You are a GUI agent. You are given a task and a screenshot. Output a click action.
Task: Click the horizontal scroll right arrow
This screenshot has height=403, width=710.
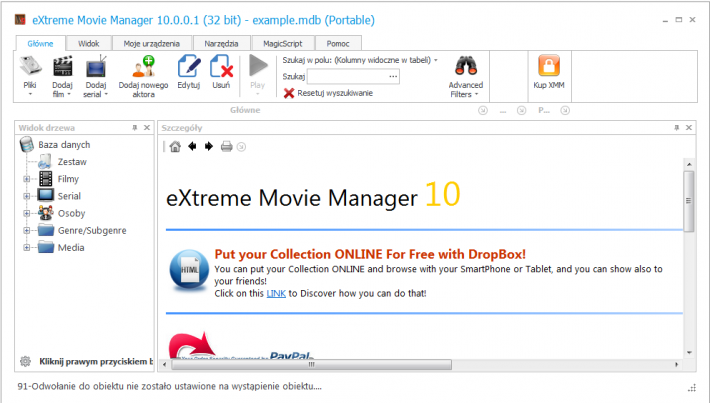[x=677, y=365]
